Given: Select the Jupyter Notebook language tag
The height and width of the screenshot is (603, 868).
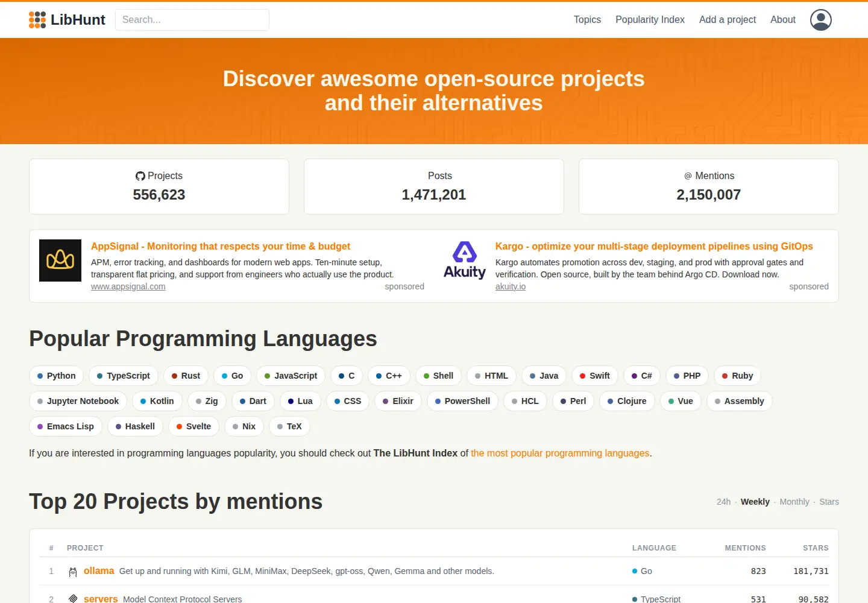Looking at the screenshot, I should pyautogui.click(x=78, y=401).
